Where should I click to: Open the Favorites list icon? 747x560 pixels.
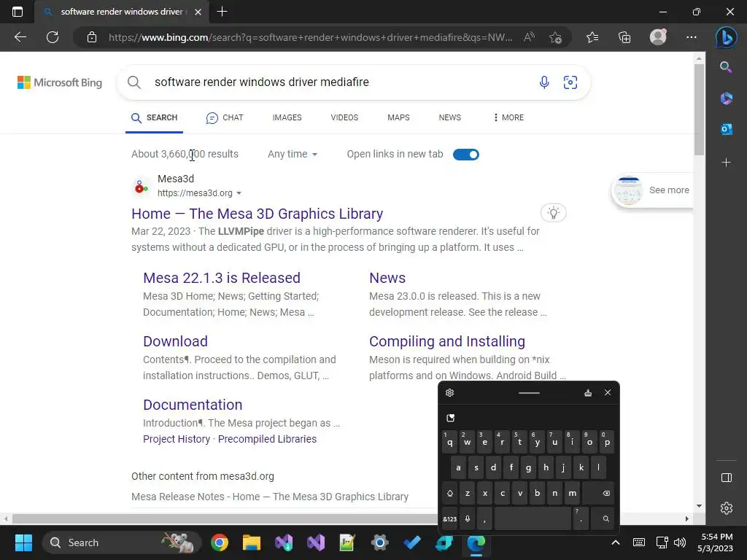(592, 37)
